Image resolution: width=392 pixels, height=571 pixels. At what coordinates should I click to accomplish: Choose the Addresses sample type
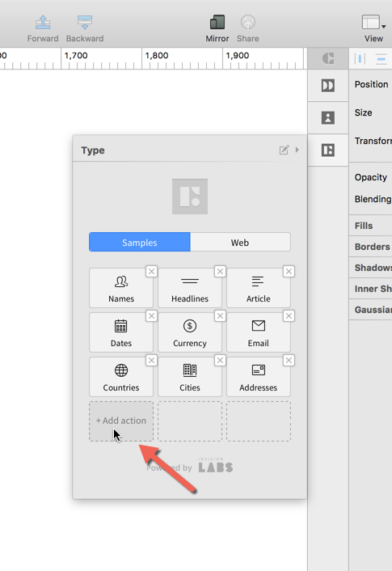tap(259, 377)
